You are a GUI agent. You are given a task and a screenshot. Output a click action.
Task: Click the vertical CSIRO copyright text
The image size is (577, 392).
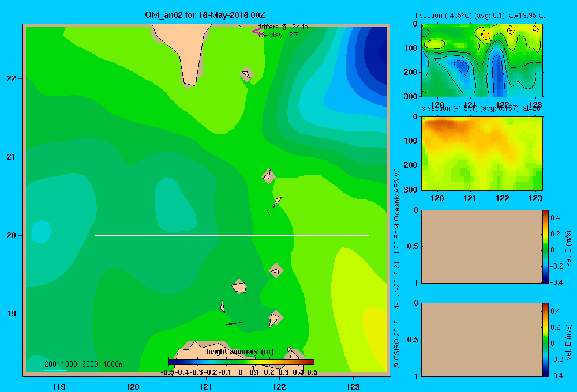[397, 269]
